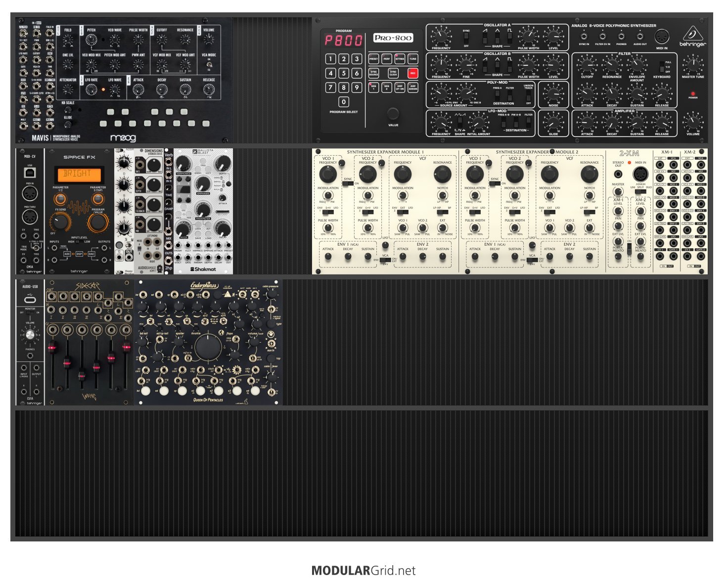Viewport: 728px width, 581px height.
Task: Toggle the Filter KEYBOARD tracking switch on Pro-800
Action: coord(662,67)
